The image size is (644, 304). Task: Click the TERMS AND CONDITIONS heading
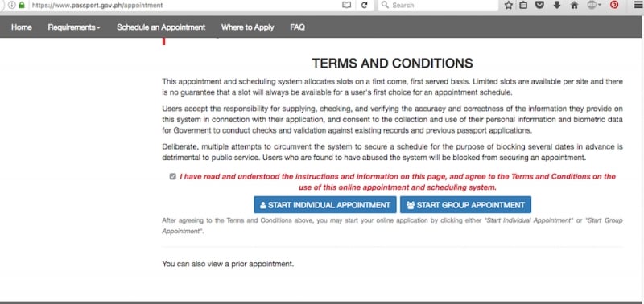coord(392,64)
